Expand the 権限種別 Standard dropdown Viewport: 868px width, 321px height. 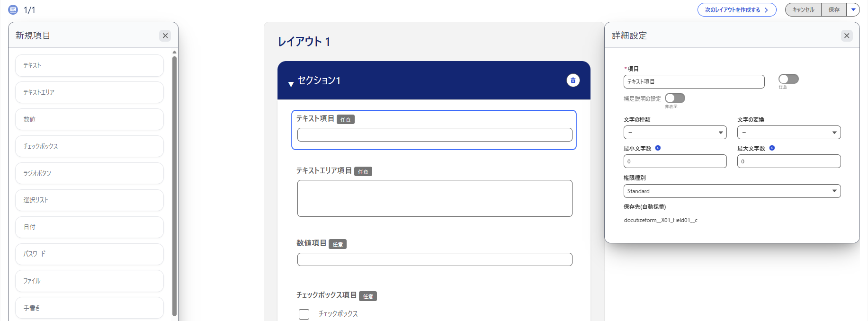tap(732, 191)
